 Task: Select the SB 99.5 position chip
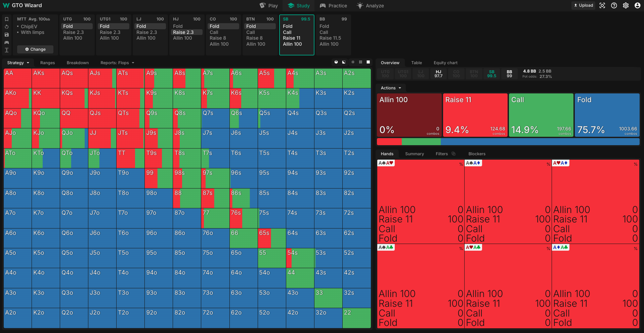(492, 74)
